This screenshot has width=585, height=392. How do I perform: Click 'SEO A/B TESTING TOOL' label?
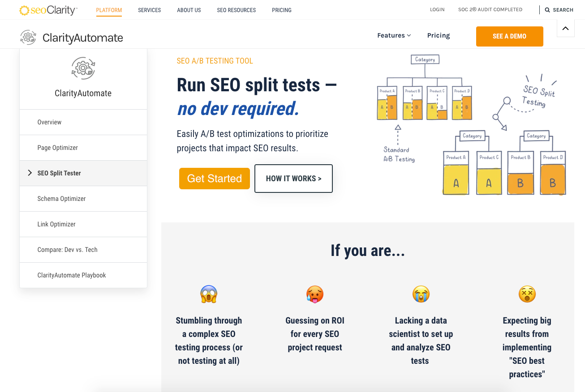(215, 61)
